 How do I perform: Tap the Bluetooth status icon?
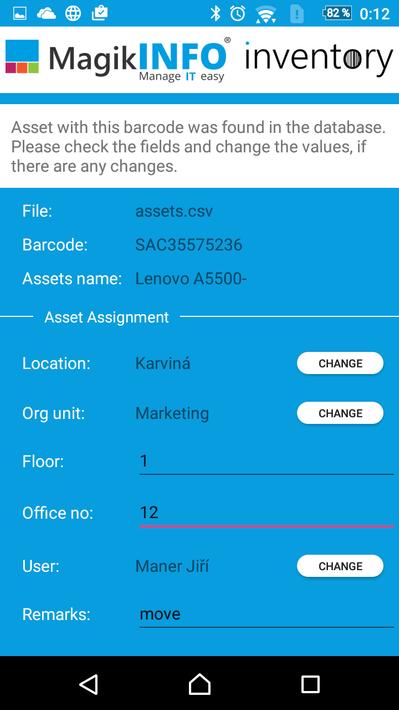pos(215,13)
